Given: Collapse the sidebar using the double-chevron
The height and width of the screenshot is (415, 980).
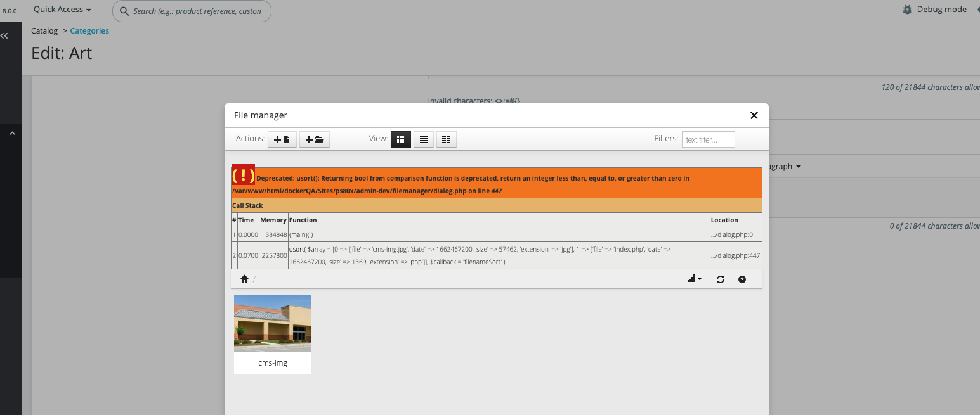Looking at the screenshot, I should pyautogui.click(x=4, y=35).
